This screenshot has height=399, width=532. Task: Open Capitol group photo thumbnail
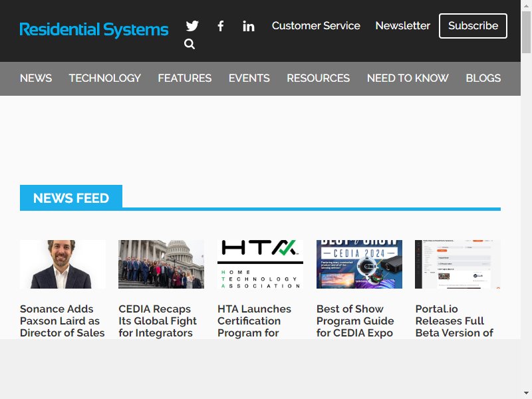pyautogui.click(x=161, y=264)
